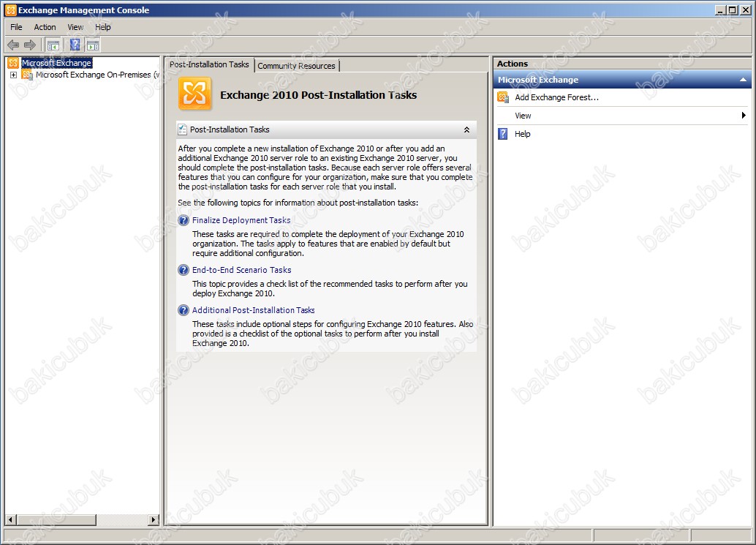Minimize the Exchange Management Console window
This screenshot has width=756, height=545.
(721, 10)
